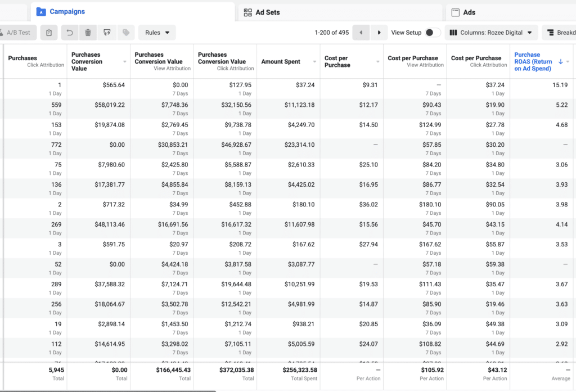Select the $3,087.77 amount spent cell

301,264
